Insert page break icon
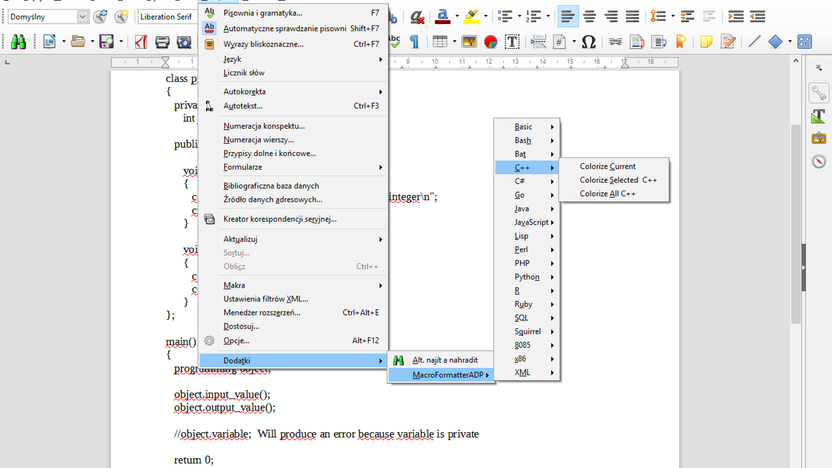This screenshot has width=832, height=468. [x=538, y=41]
